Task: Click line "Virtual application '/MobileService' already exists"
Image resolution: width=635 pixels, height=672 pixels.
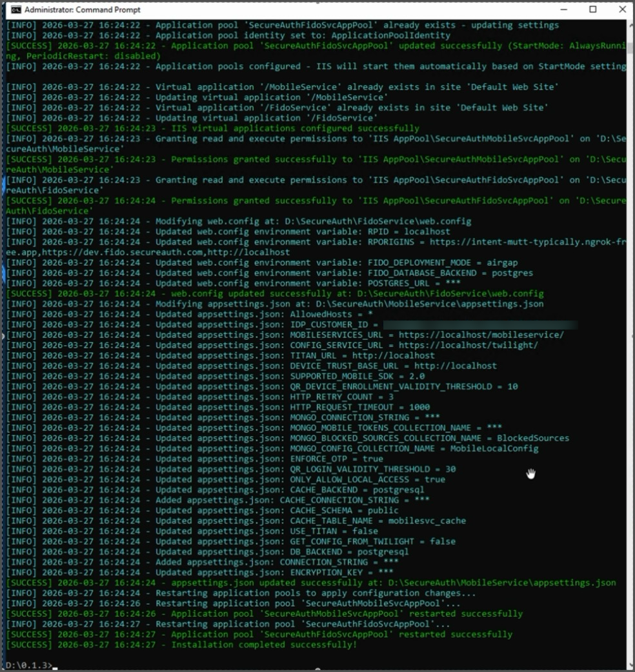Action: pos(283,87)
